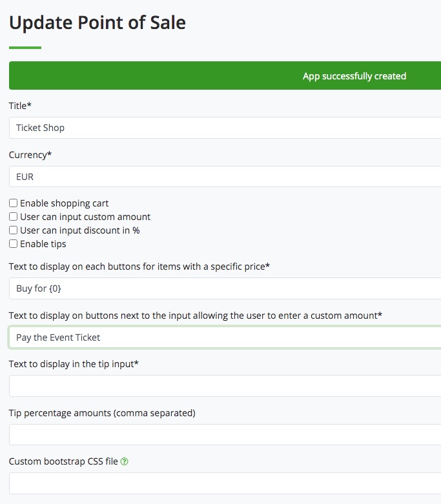
Task: Enable the shopping cart checkbox
Action: 13,203
